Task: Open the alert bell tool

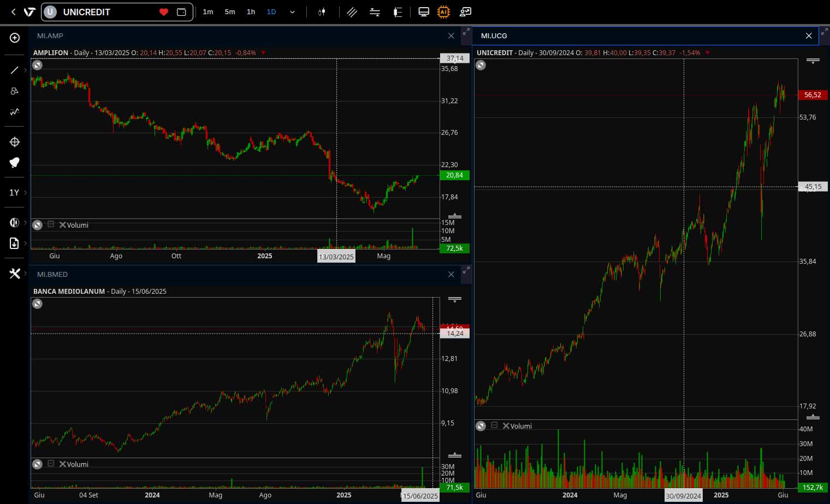Action: (15, 163)
